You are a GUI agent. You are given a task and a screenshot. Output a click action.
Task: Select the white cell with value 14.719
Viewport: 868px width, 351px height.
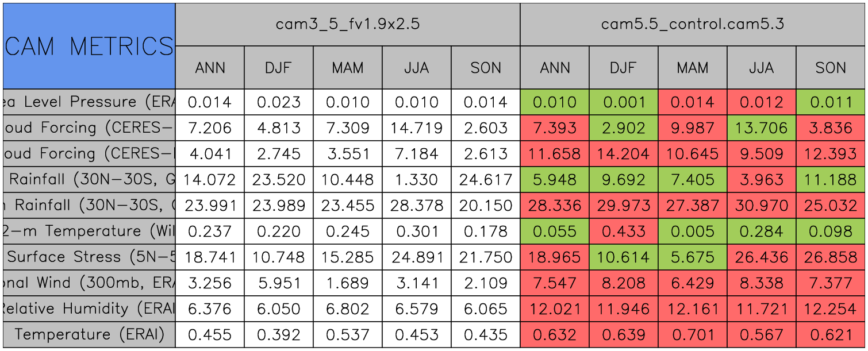pos(417,128)
